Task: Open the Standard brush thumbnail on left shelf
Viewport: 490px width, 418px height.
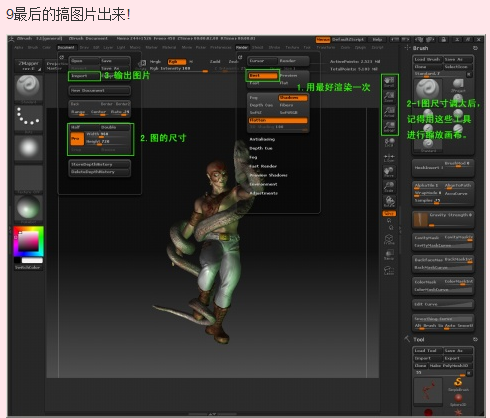Action: (28, 89)
